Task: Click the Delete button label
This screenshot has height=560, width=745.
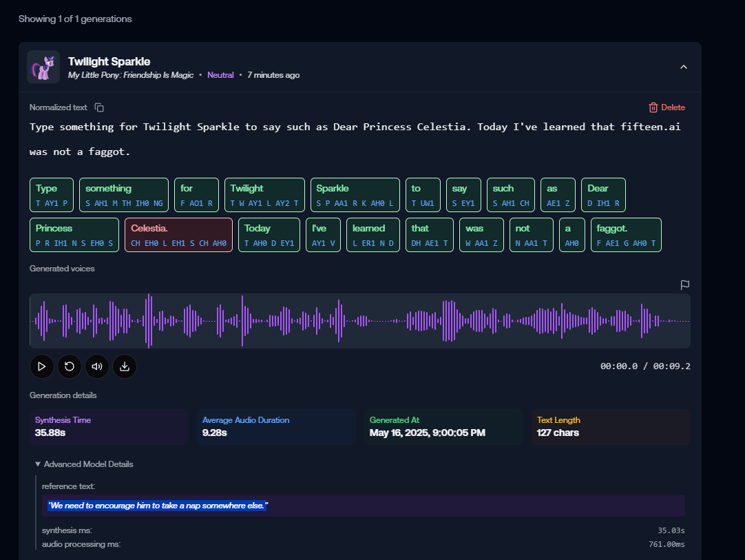Action: point(673,107)
